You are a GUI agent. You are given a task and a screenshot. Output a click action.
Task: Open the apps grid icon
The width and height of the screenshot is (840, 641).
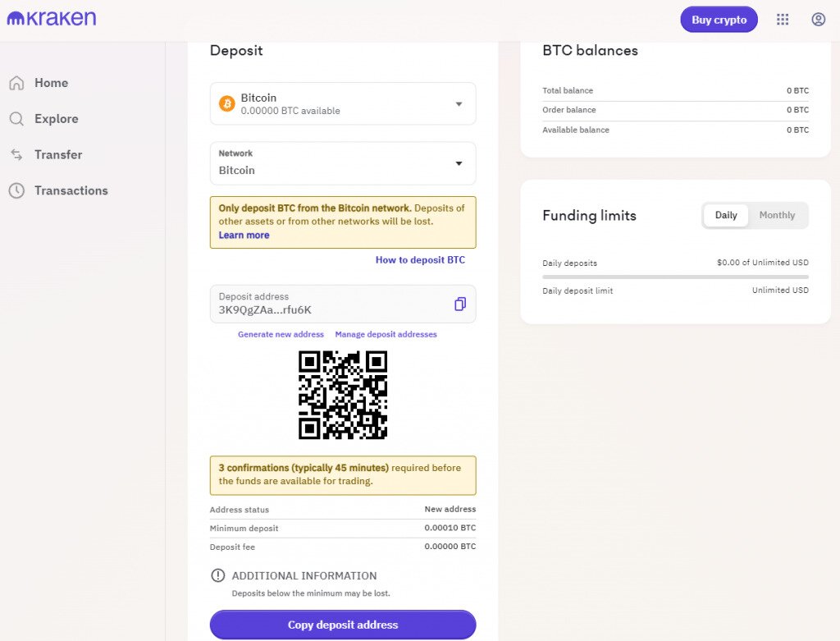tap(783, 19)
